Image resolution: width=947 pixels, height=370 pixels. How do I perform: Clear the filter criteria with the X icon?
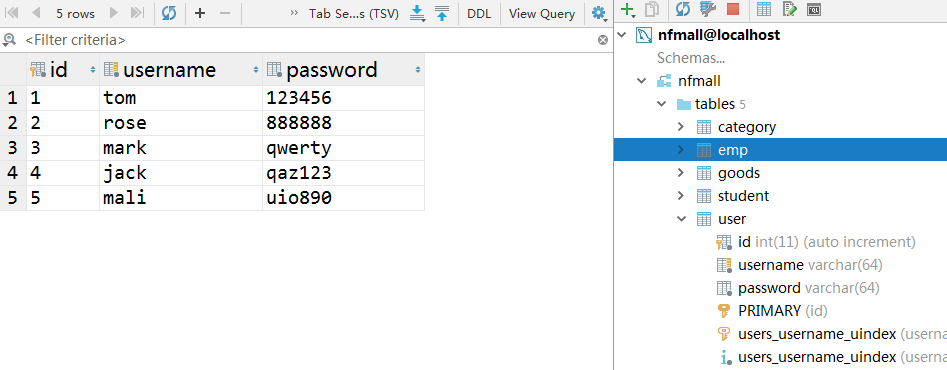tap(603, 40)
